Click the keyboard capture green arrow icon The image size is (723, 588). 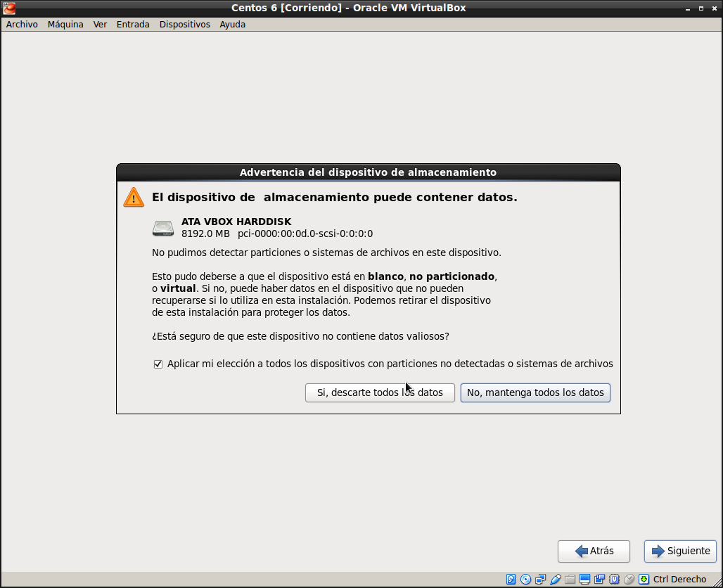[x=644, y=580]
